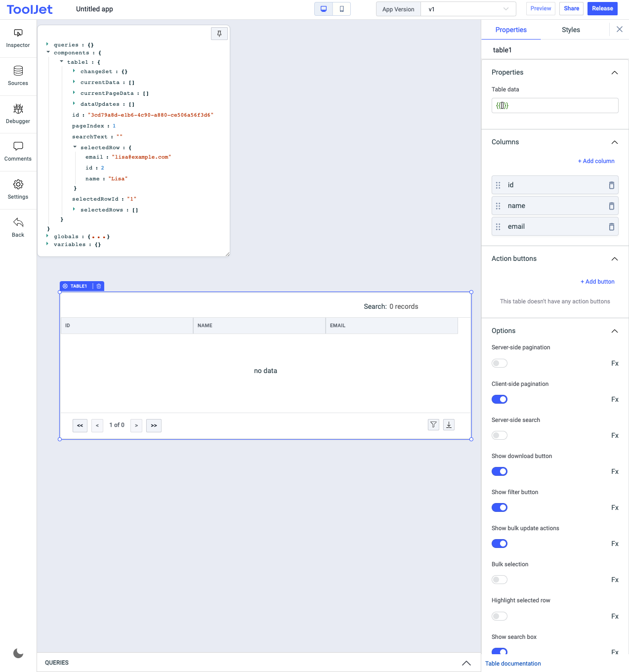The image size is (629, 672).
Task: Click Fx for Show filter button
Action: click(615, 507)
